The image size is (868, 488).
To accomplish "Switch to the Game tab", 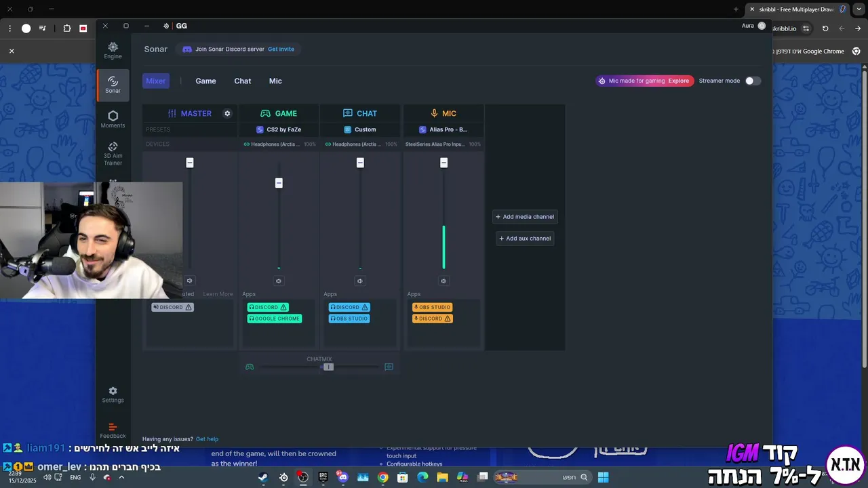I will (205, 81).
